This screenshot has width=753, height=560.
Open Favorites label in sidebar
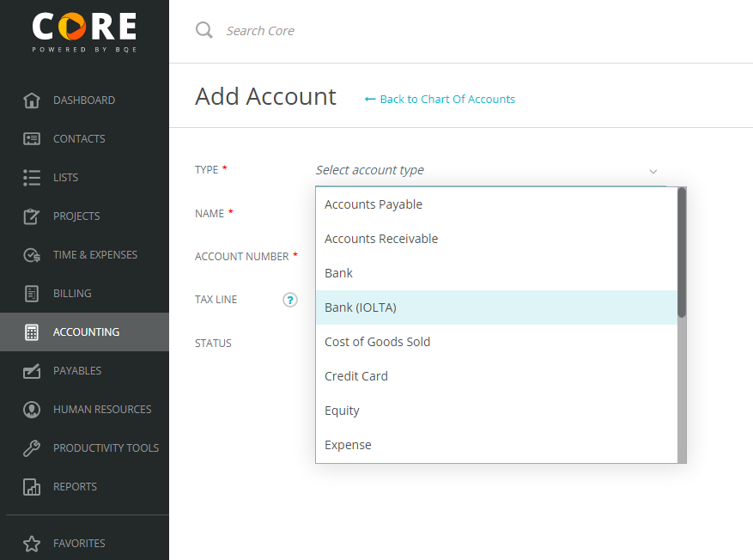[x=79, y=544]
